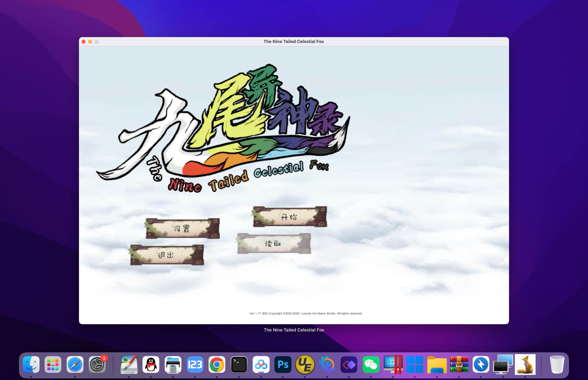Open the blue-folder scanner app in the Dock
This screenshot has height=380, width=588.
coord(173,364)
